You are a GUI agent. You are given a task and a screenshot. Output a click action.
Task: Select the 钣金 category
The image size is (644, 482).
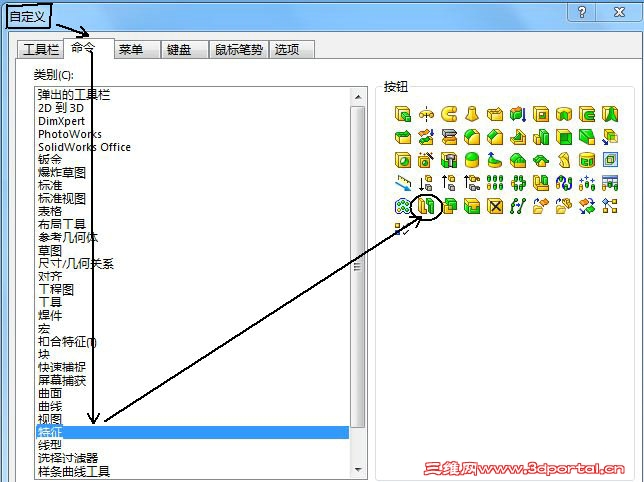coord(50,160)
